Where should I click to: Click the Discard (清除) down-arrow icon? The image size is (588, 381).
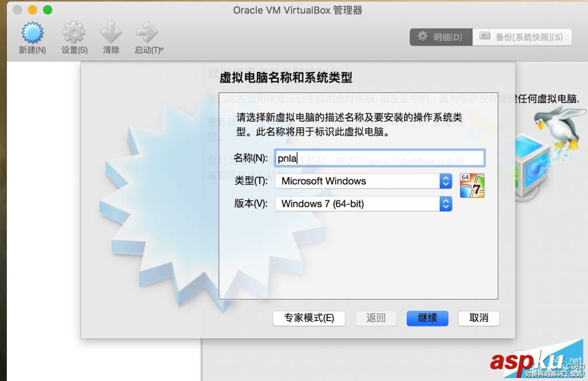[x=111, y=32]
